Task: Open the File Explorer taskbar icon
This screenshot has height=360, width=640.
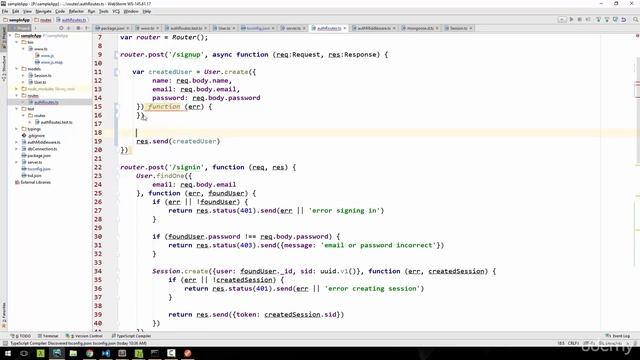Action: click(x=73, y=353)
